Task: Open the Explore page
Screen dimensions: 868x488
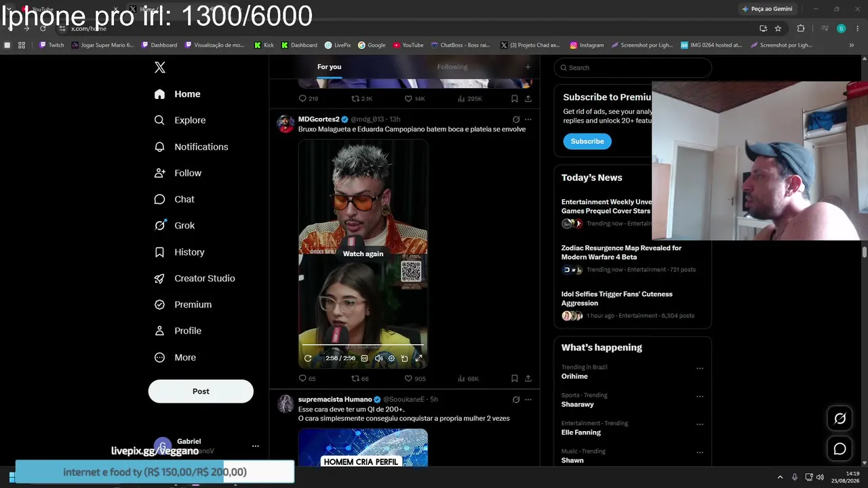Action: pos(180,121)
